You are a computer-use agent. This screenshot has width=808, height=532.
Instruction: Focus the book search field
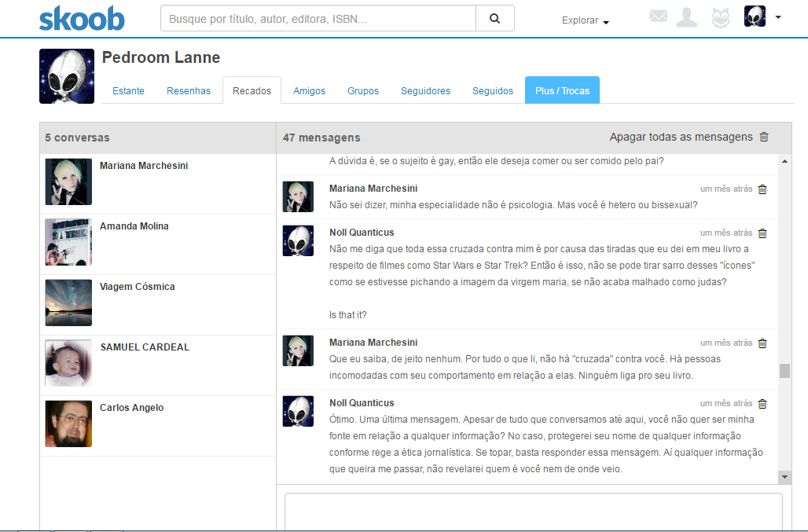318,19
